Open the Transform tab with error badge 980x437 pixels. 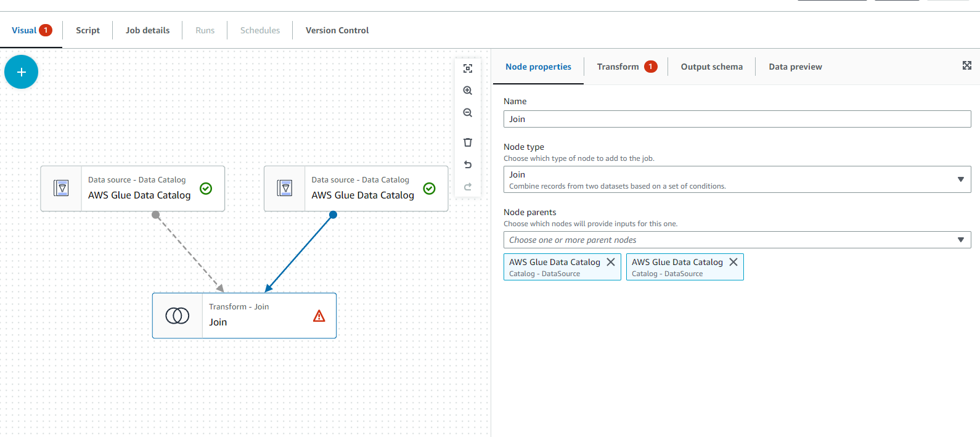pyautogui.click(x=627, y=67)
